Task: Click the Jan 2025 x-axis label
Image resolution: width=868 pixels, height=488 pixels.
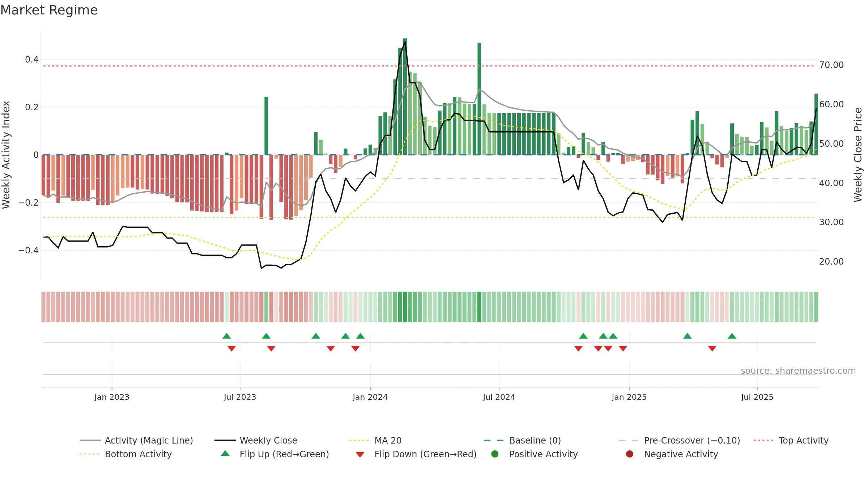Action: click(x=629, y=397)
